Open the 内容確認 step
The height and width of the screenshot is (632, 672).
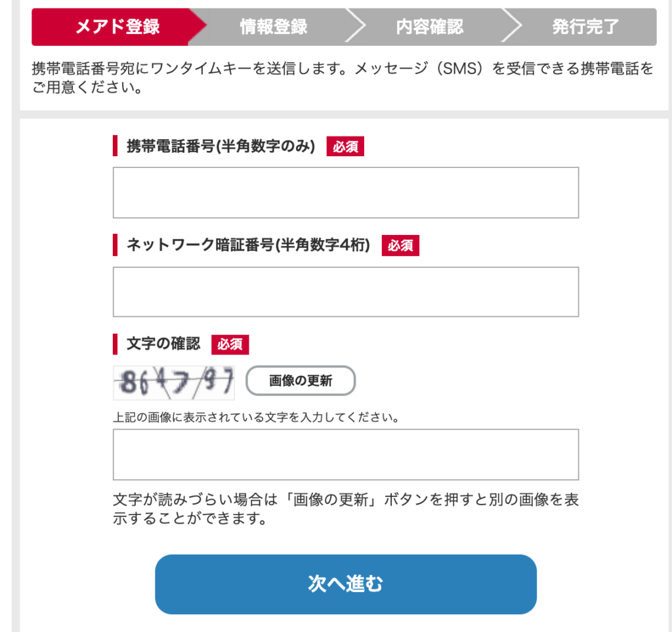[x=429, y=26]
